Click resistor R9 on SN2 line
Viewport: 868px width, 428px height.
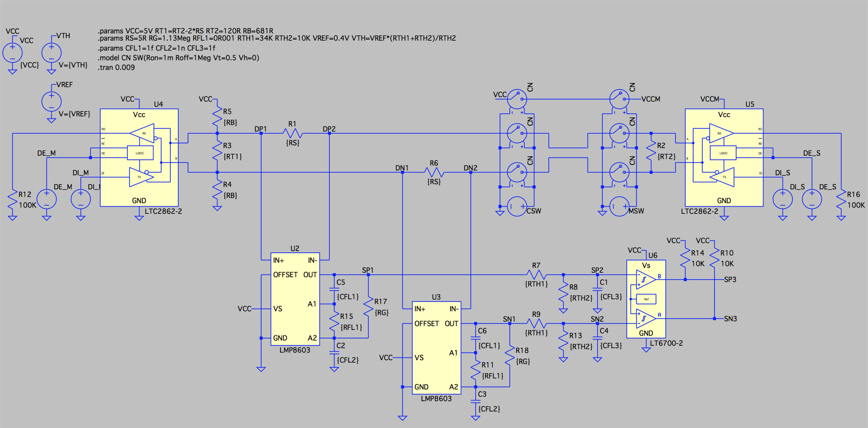tap(536, 323)
